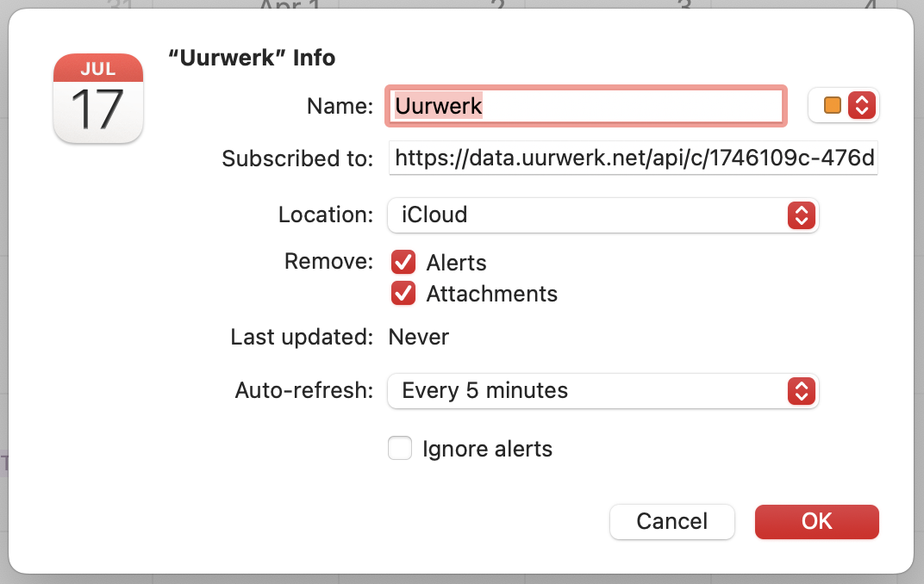Click the "Alerts" label text
This screenshot has width=924, height=584.
(456, 263)
